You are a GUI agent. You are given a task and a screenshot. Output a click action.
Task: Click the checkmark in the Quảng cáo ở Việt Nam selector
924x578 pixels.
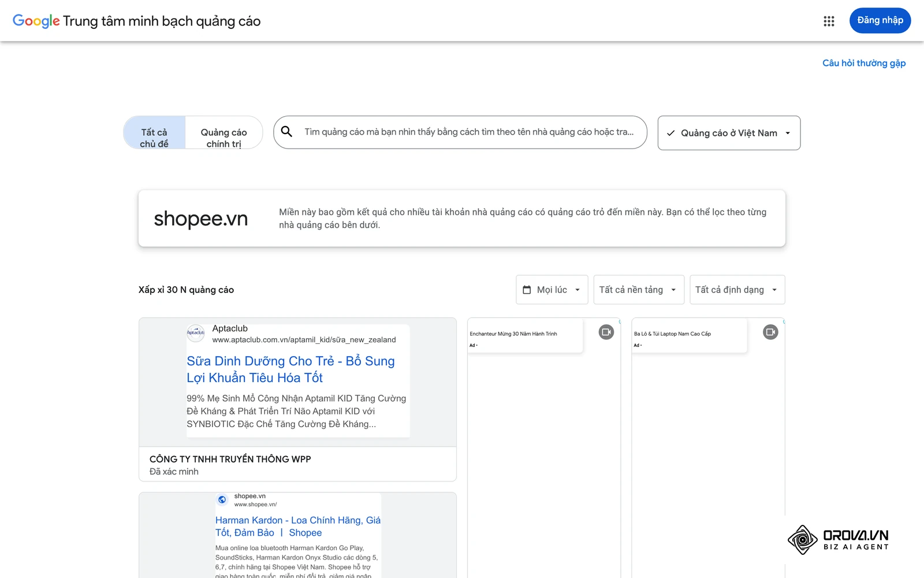670,133
